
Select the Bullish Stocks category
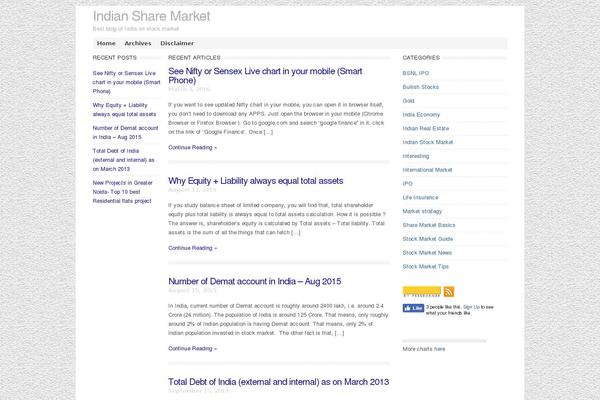421,87
